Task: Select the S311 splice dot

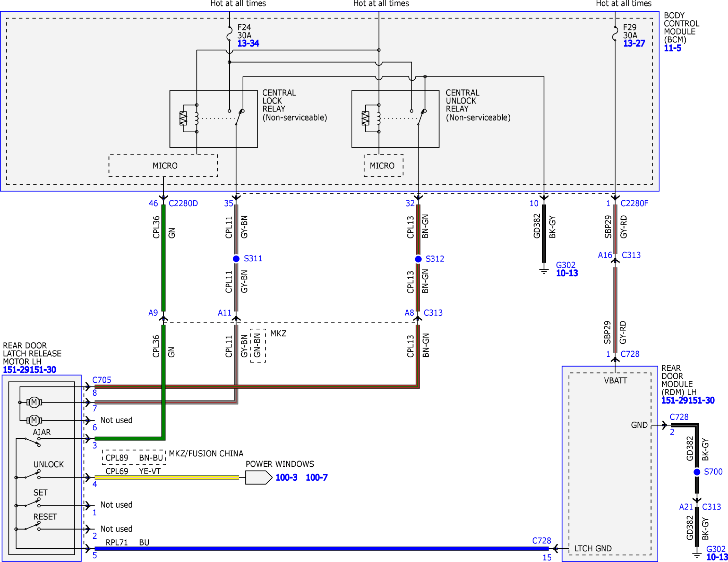Action: point(236,259)
